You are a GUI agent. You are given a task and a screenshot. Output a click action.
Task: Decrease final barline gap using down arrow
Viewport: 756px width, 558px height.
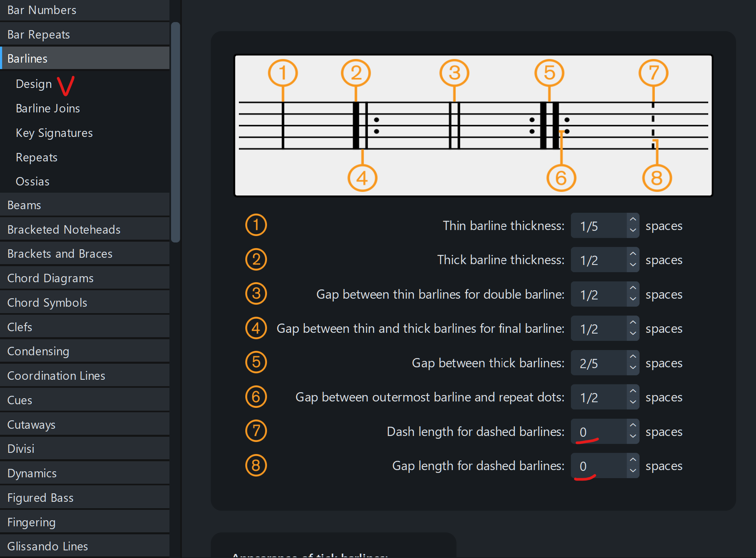coord(633,334)
